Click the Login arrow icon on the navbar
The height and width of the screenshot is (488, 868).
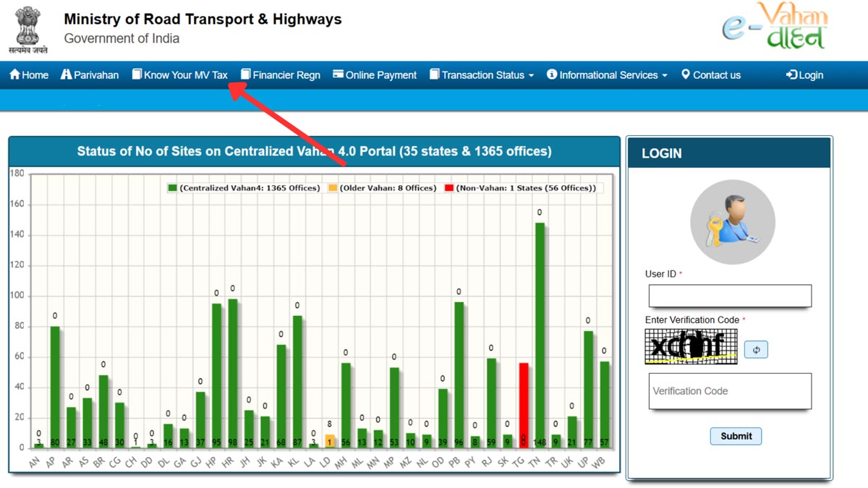791,74
